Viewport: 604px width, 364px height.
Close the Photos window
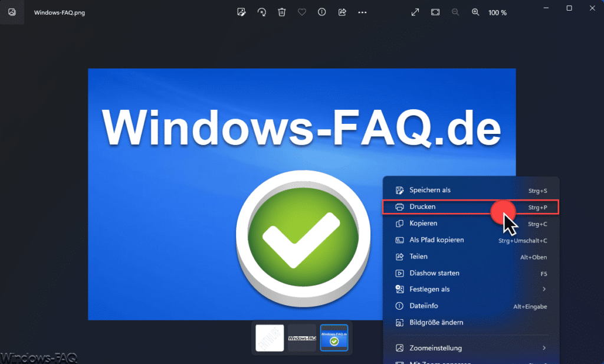point(592,8)
